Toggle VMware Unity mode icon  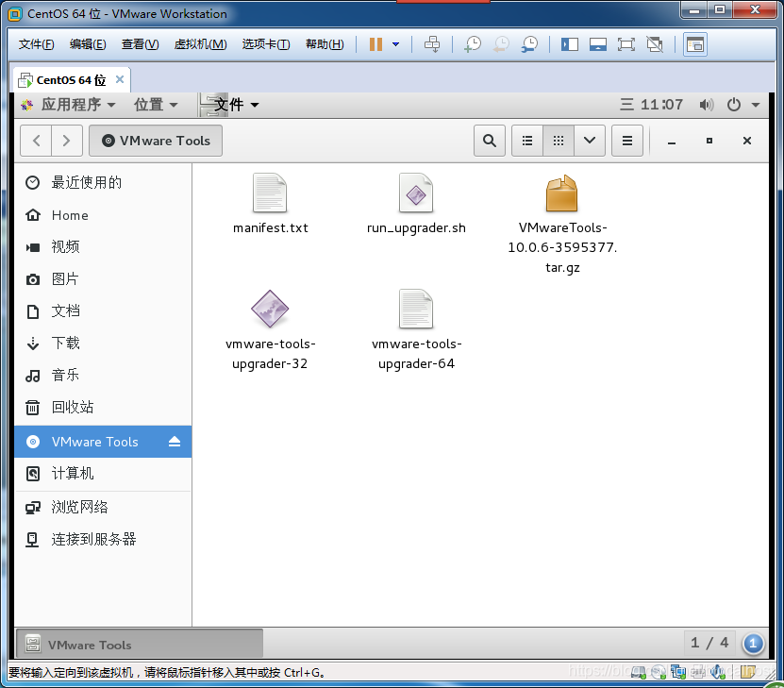coord(655,44)
